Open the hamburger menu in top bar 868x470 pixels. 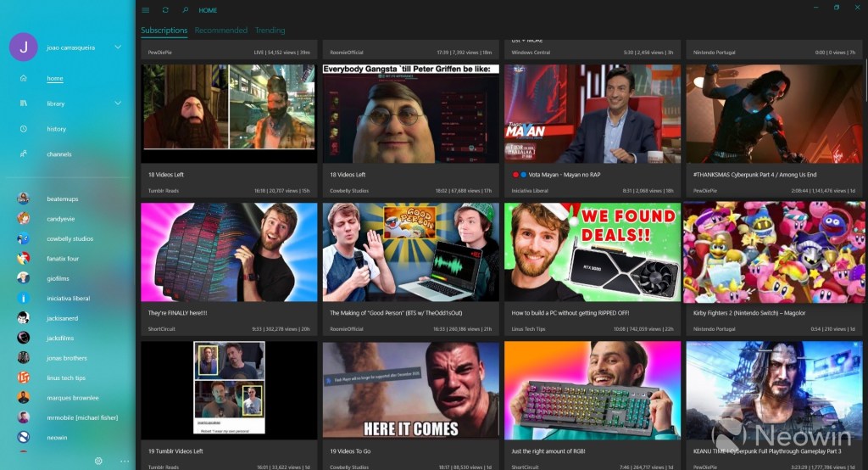coord(146,10)
